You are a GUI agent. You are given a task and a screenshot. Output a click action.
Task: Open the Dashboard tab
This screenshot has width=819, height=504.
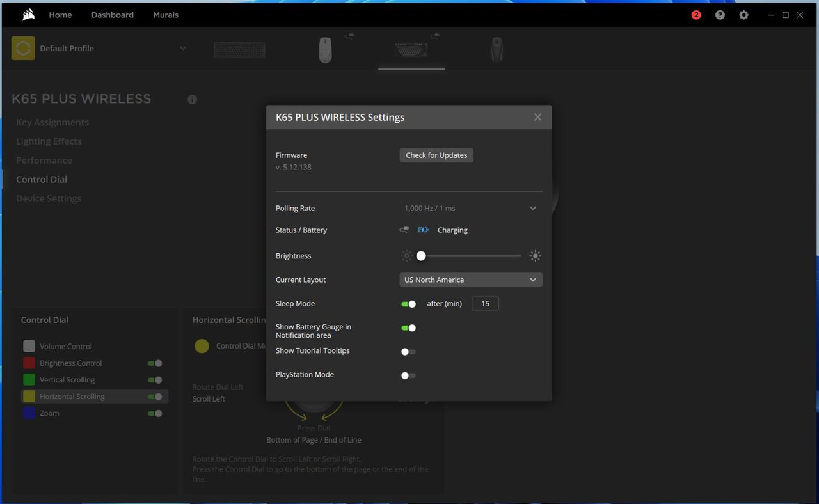[113, 15]
